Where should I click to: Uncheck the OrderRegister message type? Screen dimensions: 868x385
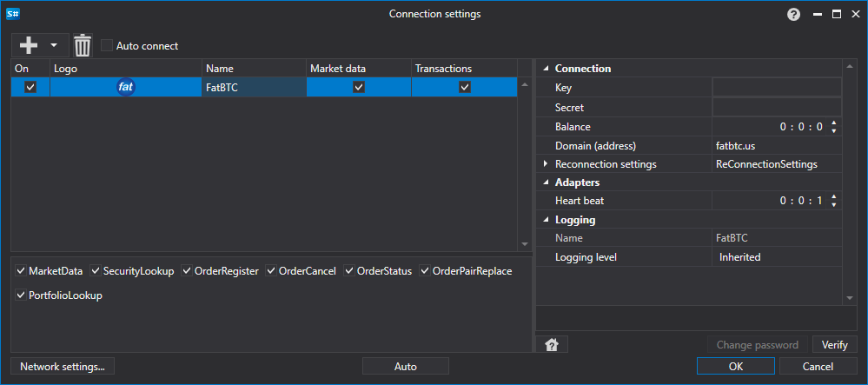click(187, 271)
